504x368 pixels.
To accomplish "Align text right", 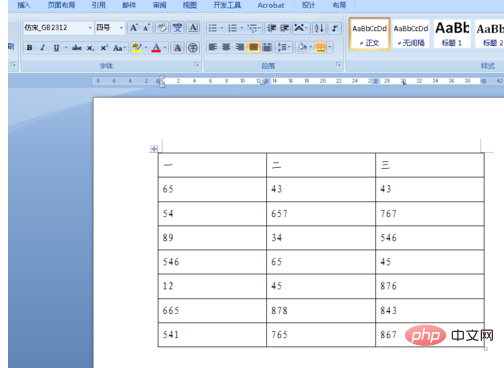I will (x=240, y=47).
